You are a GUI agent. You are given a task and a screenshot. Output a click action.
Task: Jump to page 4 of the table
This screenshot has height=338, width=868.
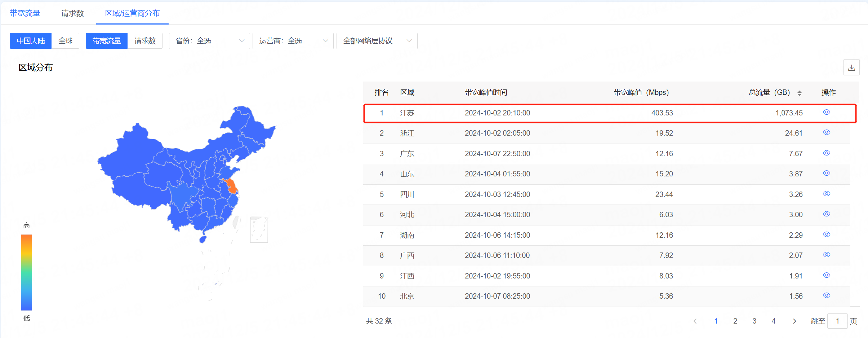tap(773, 321)
